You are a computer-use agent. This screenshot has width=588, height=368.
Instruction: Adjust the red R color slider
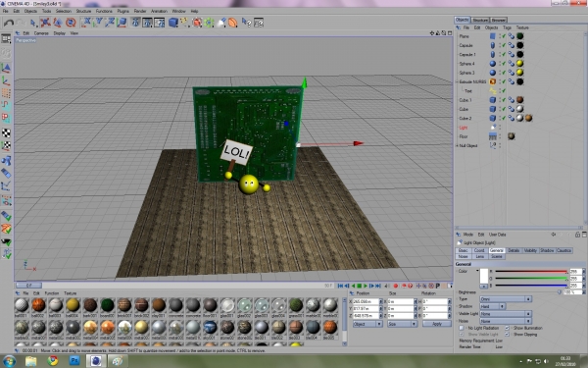click(x=531, y=272)
